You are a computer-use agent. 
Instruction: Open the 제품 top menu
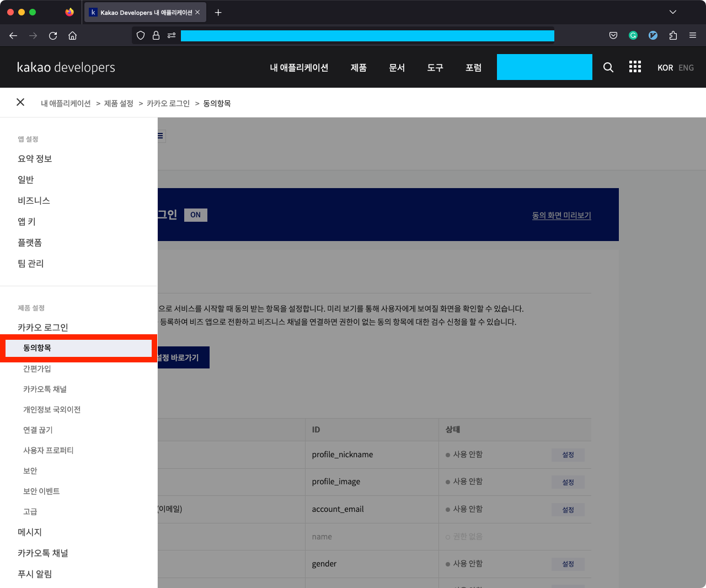coord(359,67)
